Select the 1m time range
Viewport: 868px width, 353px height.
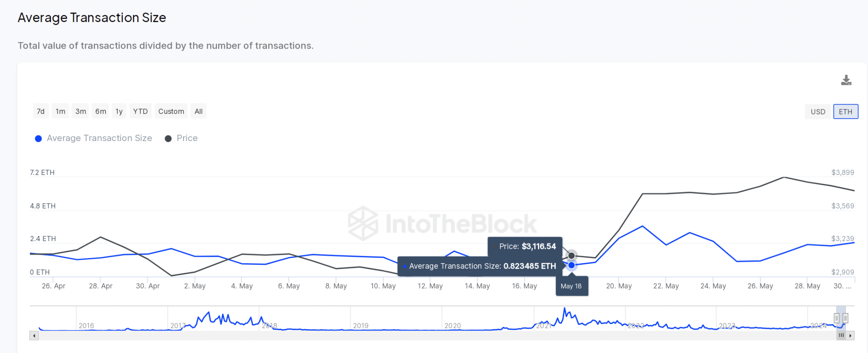(x=61, y=111)
